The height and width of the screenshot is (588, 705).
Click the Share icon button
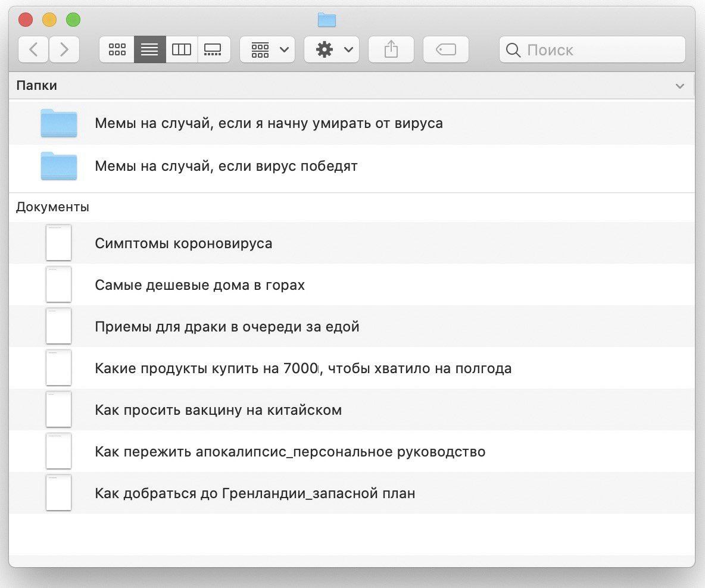pos(391,50)
